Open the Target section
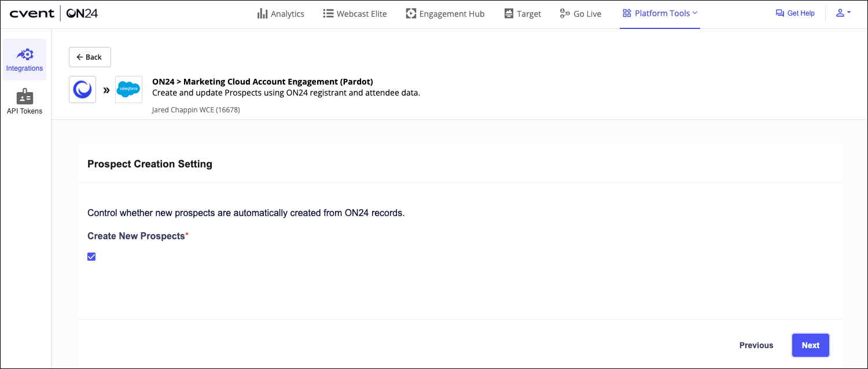The height and width of the screenshot is (369, 868). 523,13
